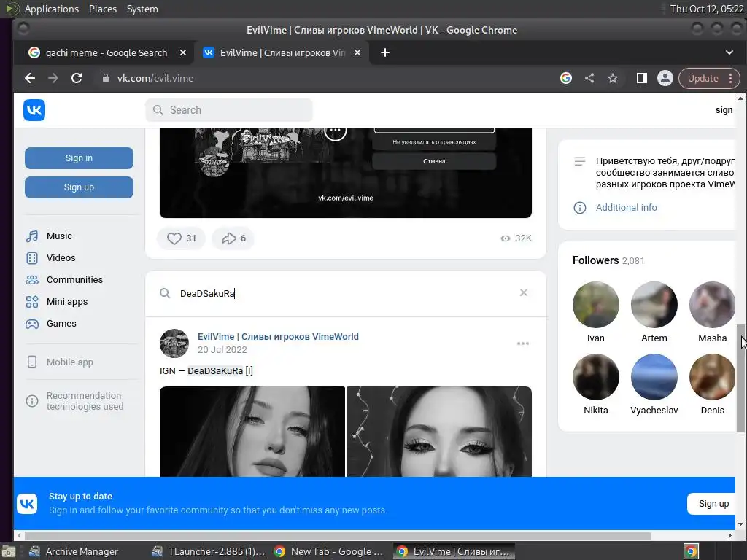The image size is (747, 560).
Task: Click the sidebar Sign up button
Action: click(x=79, y=187)
